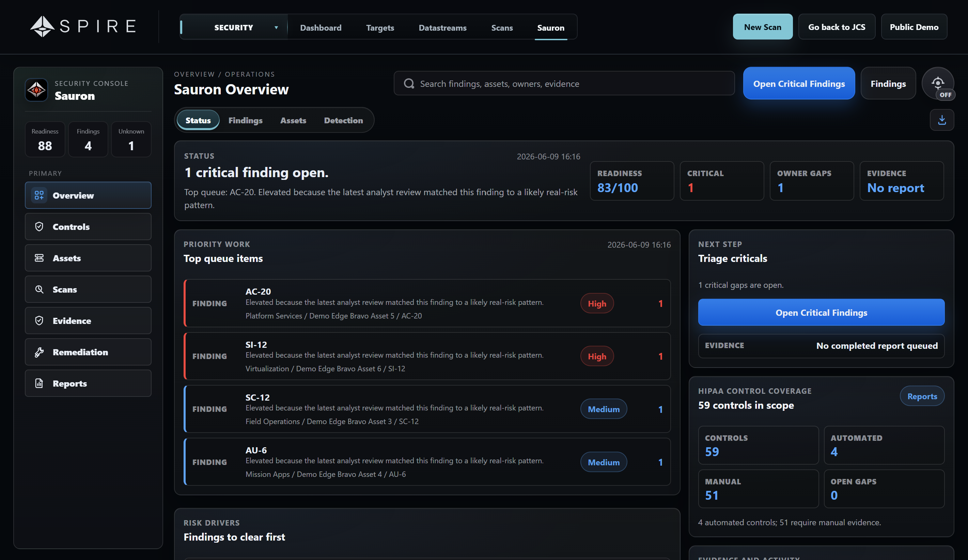The height and width of the screenshot is (560, 968).
Task: Open the SECURITY module dropdown
Action: (234, 27)
